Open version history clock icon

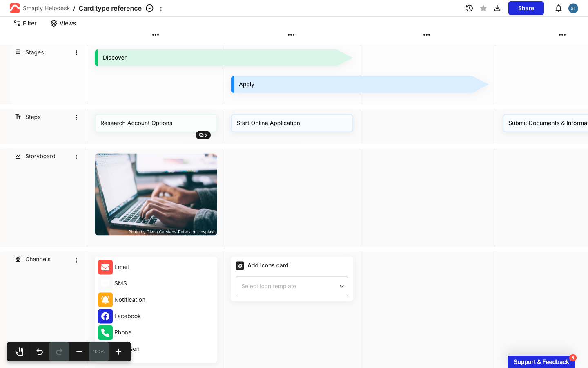point(470,8)
